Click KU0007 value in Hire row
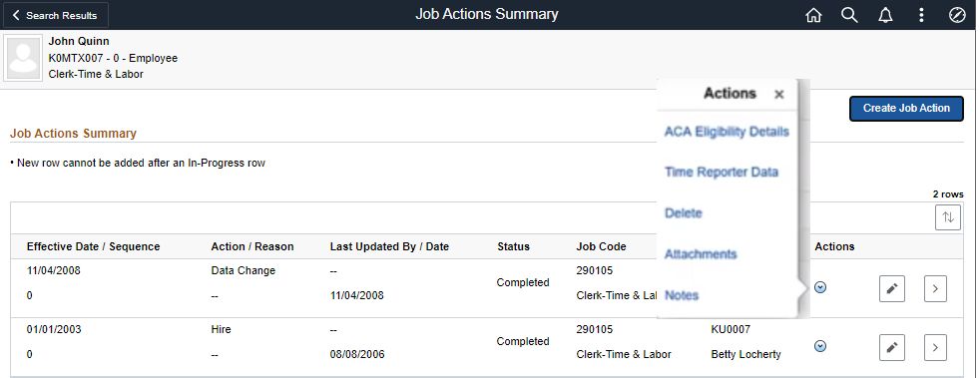This screenshot has width=980, height=378. tap(731, 329)
